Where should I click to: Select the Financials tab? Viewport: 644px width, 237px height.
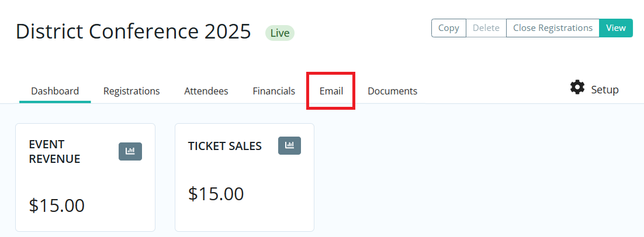click(274, 91)
